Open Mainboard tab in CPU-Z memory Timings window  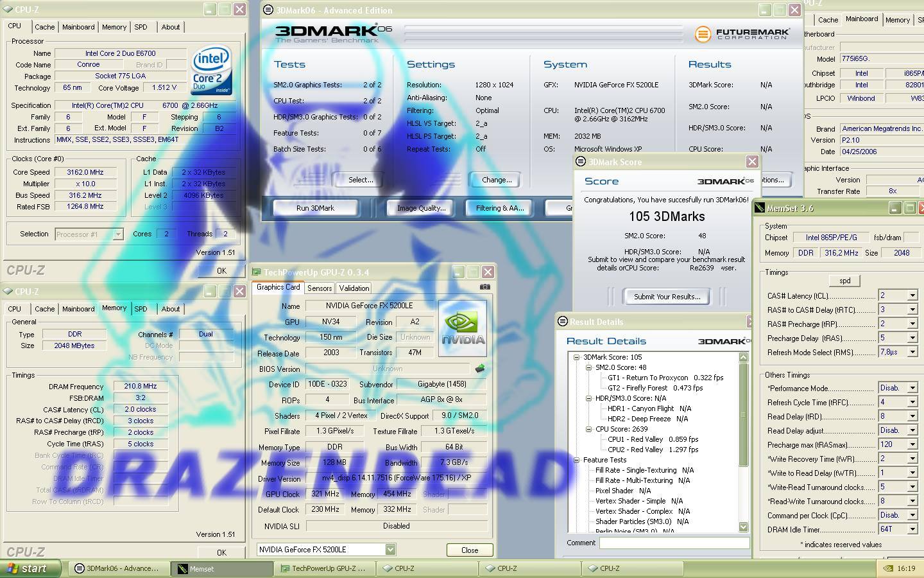point(78,309)
